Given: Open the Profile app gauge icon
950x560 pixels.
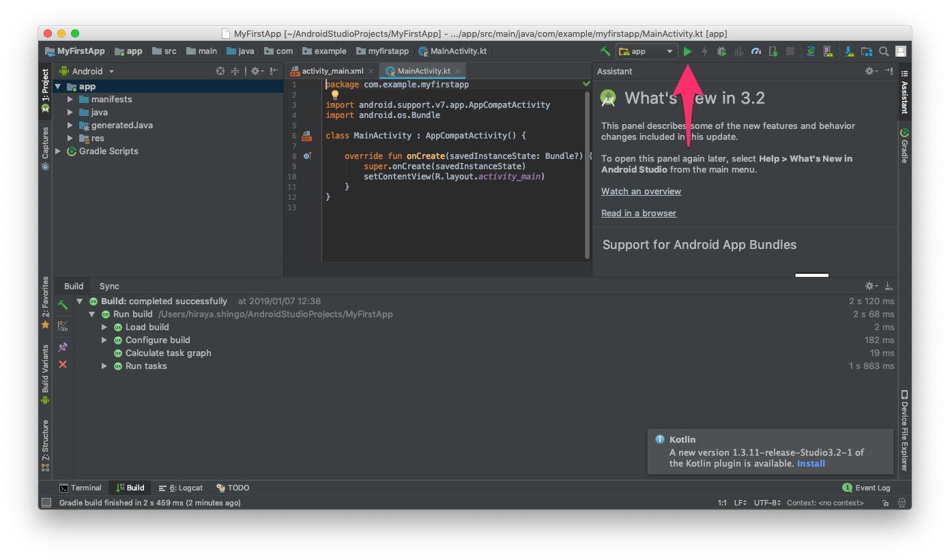Looking at the screenshot, I should (x=755, y=51).
